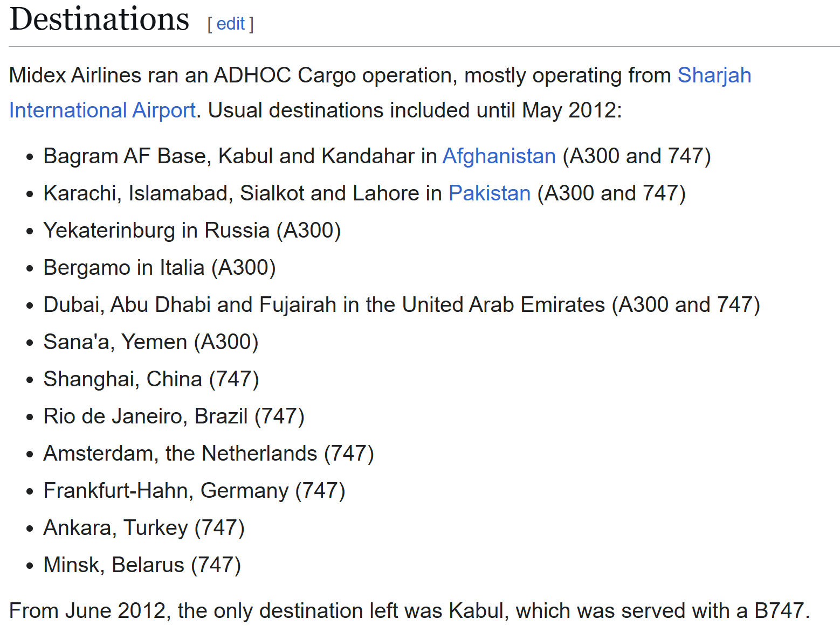Open the Pakistan link
The width and height of the screenshot is (840, 626).
489,193
